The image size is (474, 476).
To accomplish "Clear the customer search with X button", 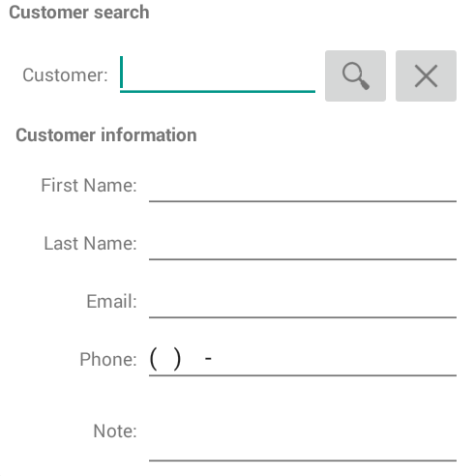I will click(426, 75).
